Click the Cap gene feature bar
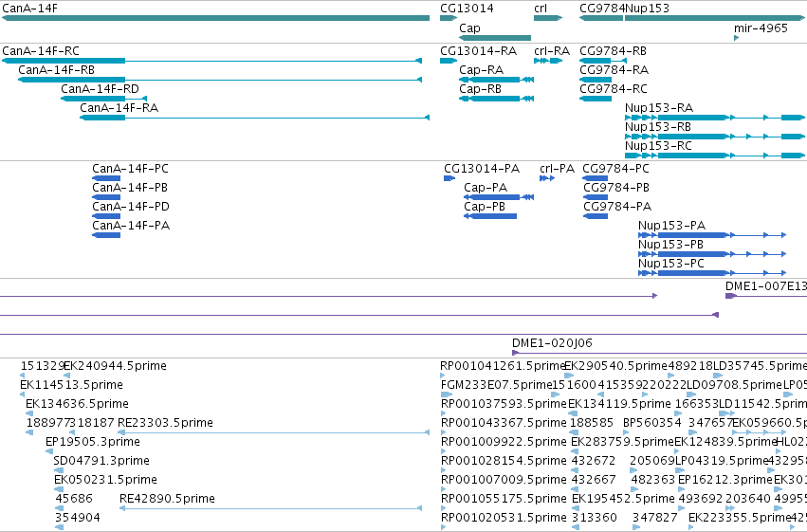 [495, 38]
